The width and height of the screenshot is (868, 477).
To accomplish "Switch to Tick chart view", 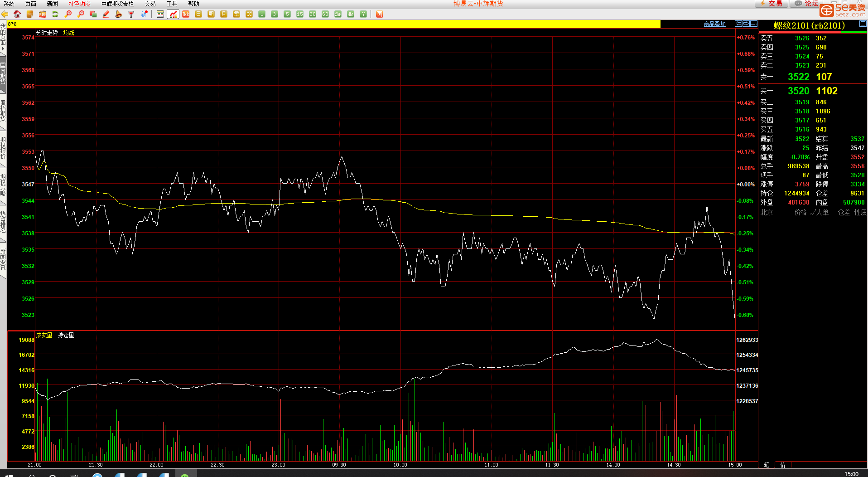I will 186,14.
